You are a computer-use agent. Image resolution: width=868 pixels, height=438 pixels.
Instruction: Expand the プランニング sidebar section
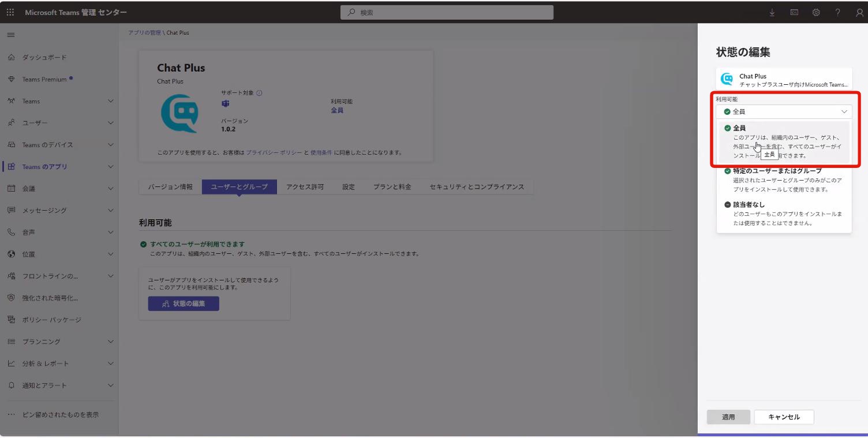click(111, 342)
